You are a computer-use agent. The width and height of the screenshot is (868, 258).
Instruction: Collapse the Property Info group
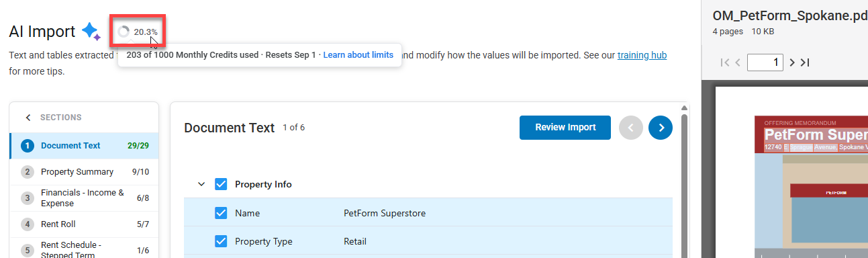click(x=201, y=184)
